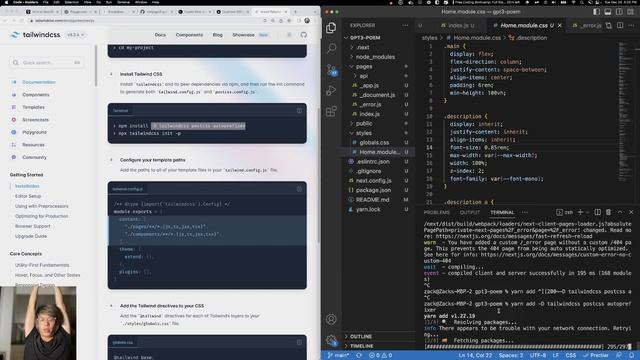Viewport: 640px width, 360px height.
Task: Switch to the _error.js editor tab
Action: 587,25
